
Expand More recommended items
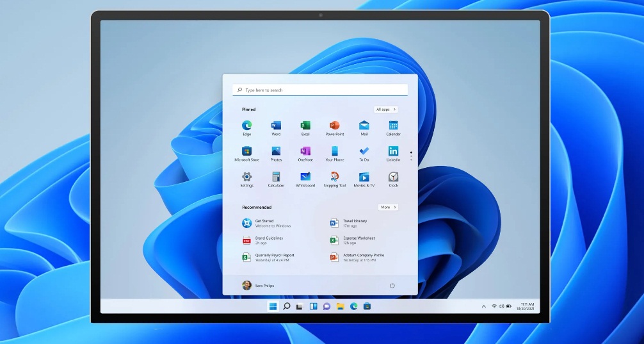point(388,208)
